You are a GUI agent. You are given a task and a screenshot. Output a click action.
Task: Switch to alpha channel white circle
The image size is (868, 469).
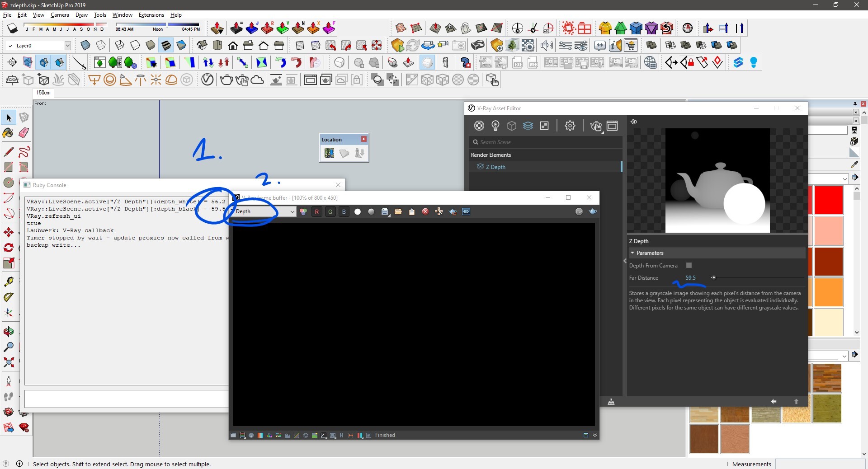click(x=358, y=211)
